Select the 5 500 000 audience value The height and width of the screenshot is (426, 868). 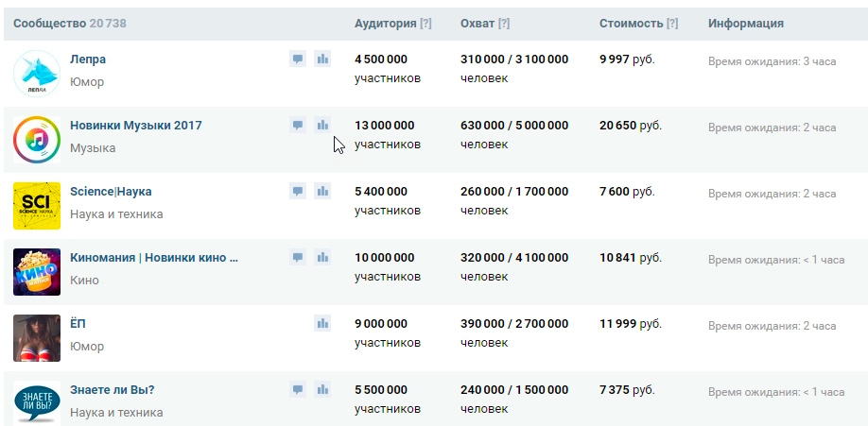coord(381,389)
